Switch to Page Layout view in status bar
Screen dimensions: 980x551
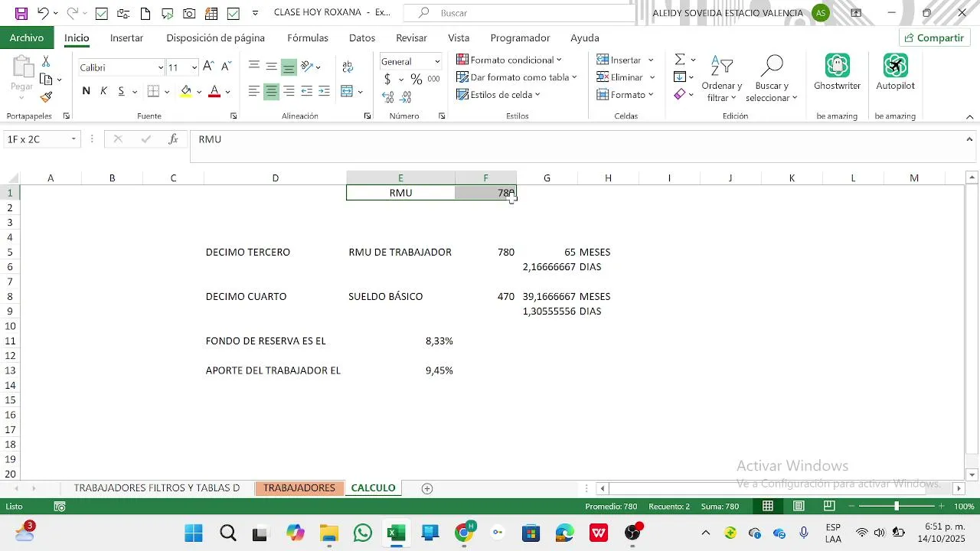point(799,506)
